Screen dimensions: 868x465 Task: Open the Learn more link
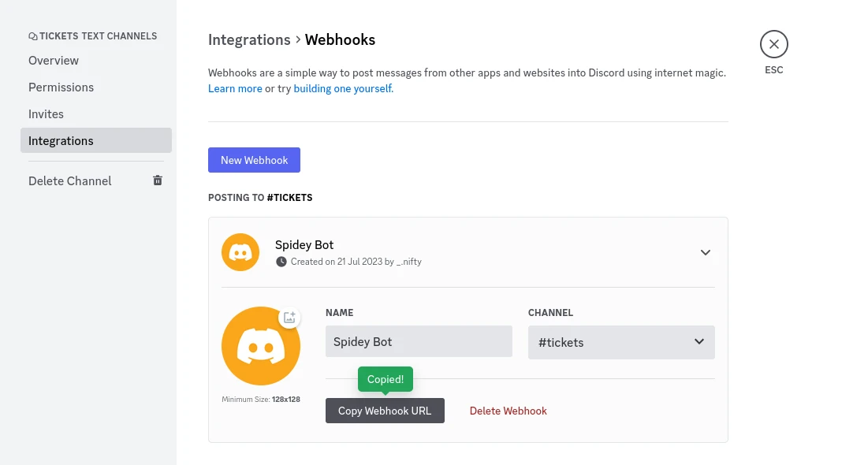235,88
